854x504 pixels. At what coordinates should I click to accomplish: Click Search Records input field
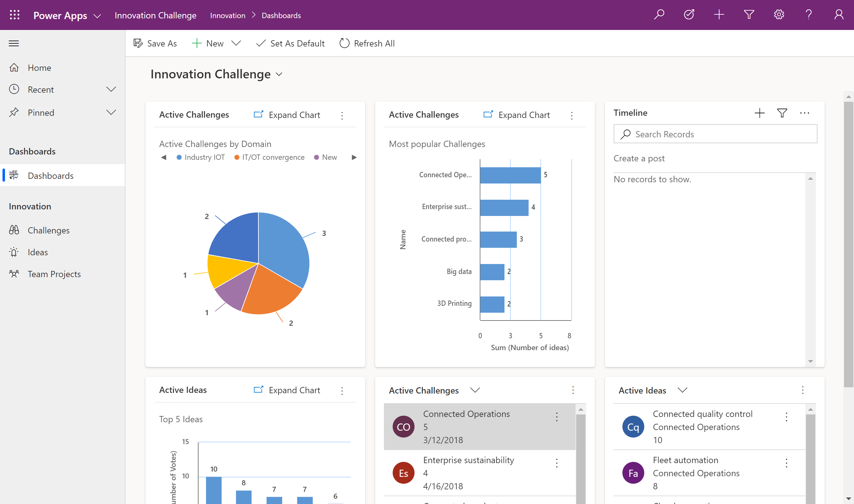715,133
